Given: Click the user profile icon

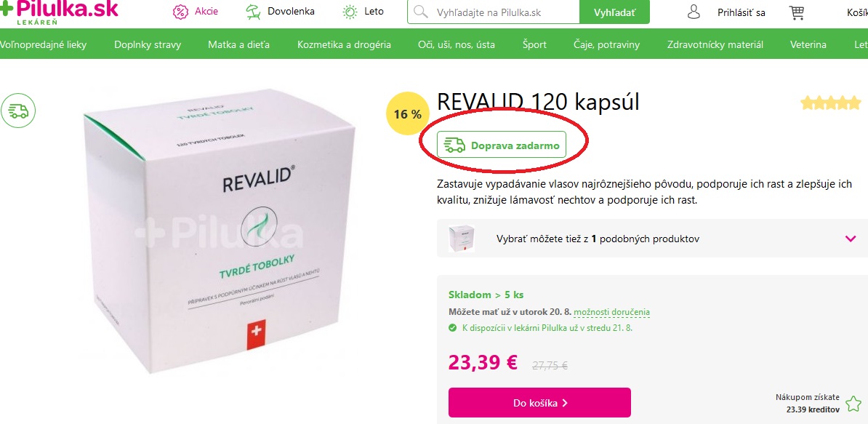Looking at the screenshot, I should [694, 12].
